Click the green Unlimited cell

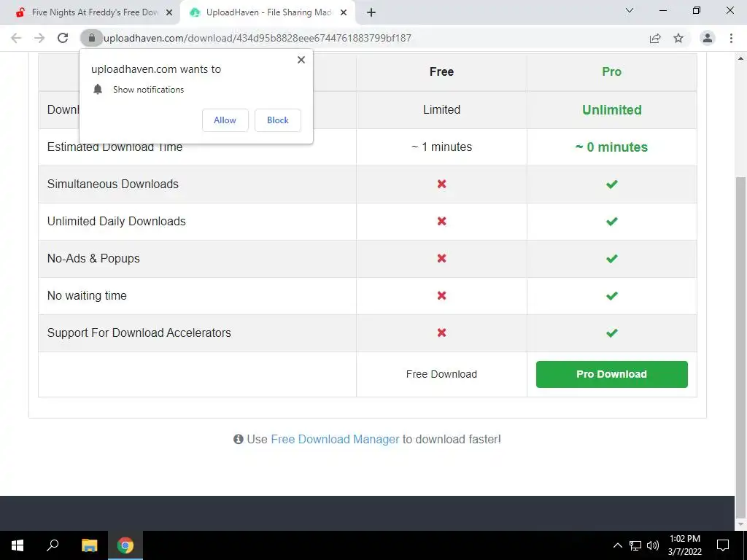[612, 109]
